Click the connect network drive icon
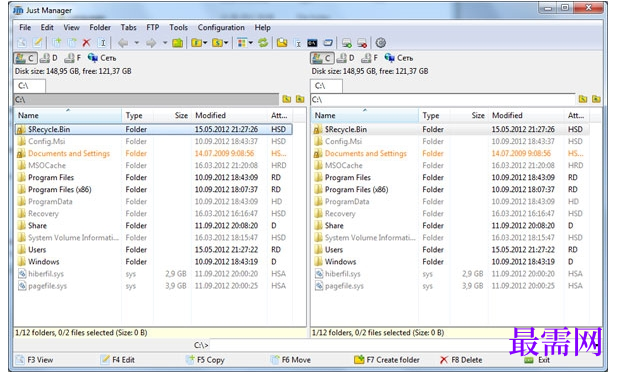 (347, 43)
